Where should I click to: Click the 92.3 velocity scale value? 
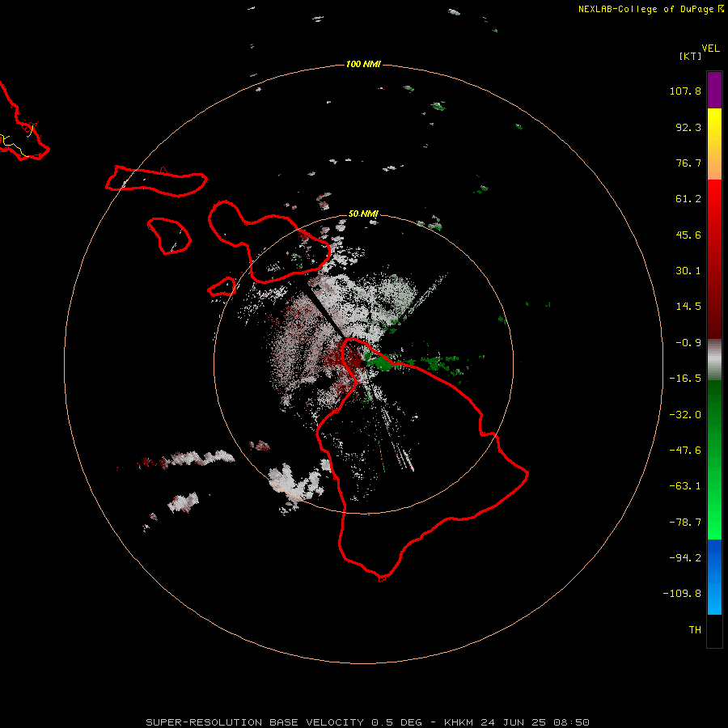pos(688,127)
